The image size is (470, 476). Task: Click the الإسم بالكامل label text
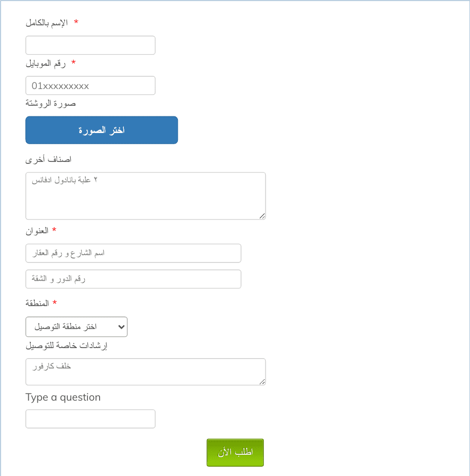click(46, 23)
